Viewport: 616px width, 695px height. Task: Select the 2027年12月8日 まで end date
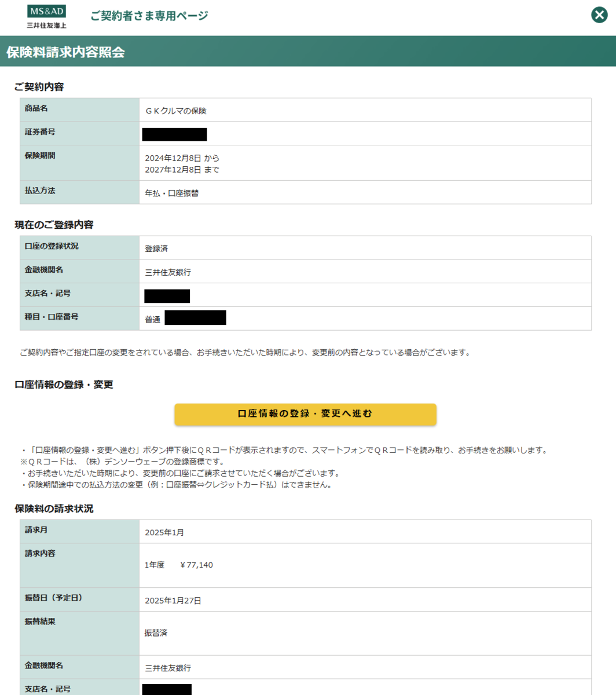pyautogui.click(x=182, y=170)
